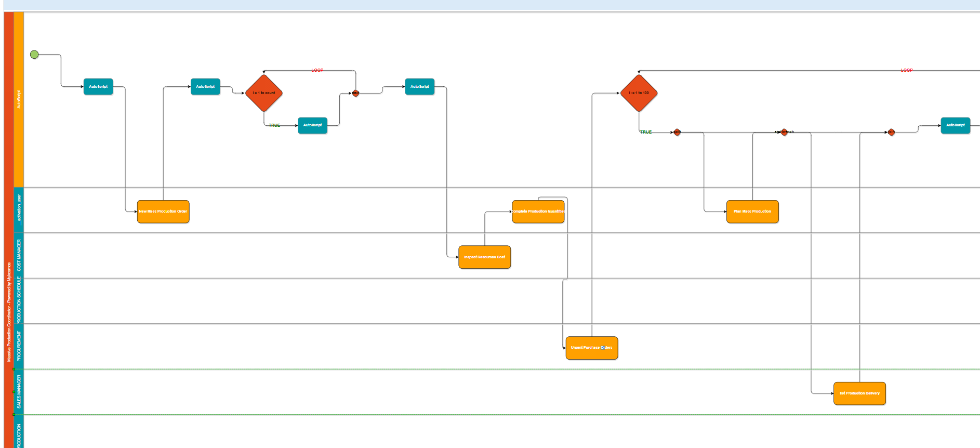The image size is (980, 448).
Task: Select AutoScript node before 'i = 1 to count' diamond
Action: 205,87
